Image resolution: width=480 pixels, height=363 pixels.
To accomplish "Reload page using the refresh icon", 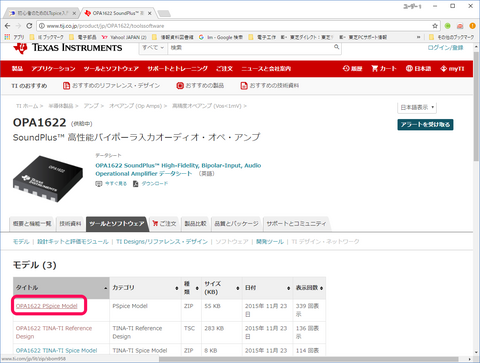I will 29,26.
